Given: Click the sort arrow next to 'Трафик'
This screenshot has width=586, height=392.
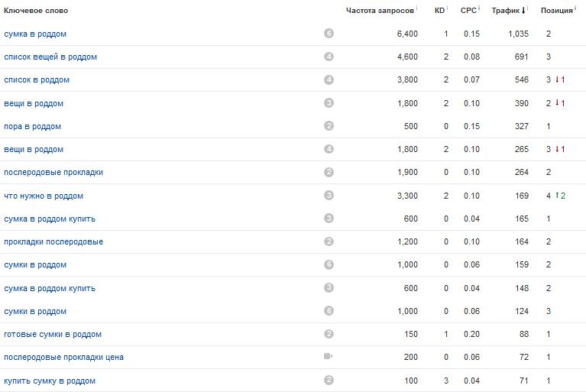Looking at the screenshot, I should [523, 11].
